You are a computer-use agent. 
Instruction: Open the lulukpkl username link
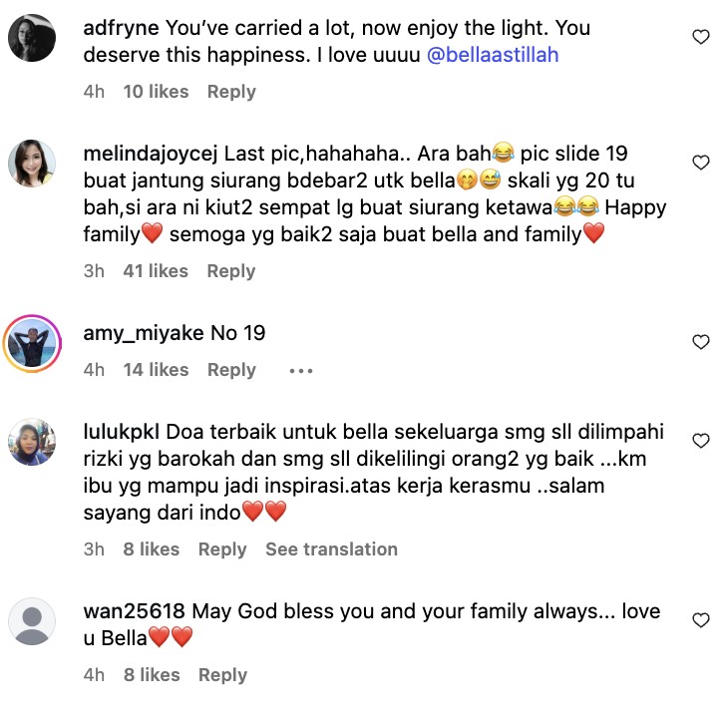pos(122,432)
